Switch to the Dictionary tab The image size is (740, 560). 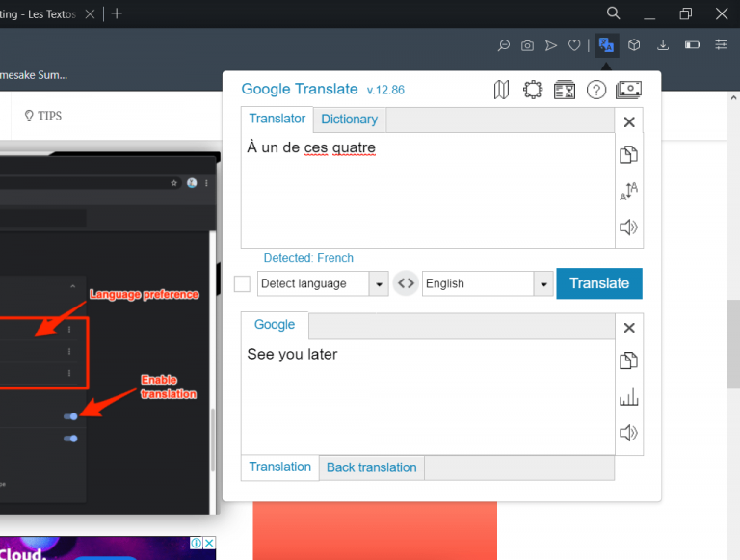click(349, 120)
